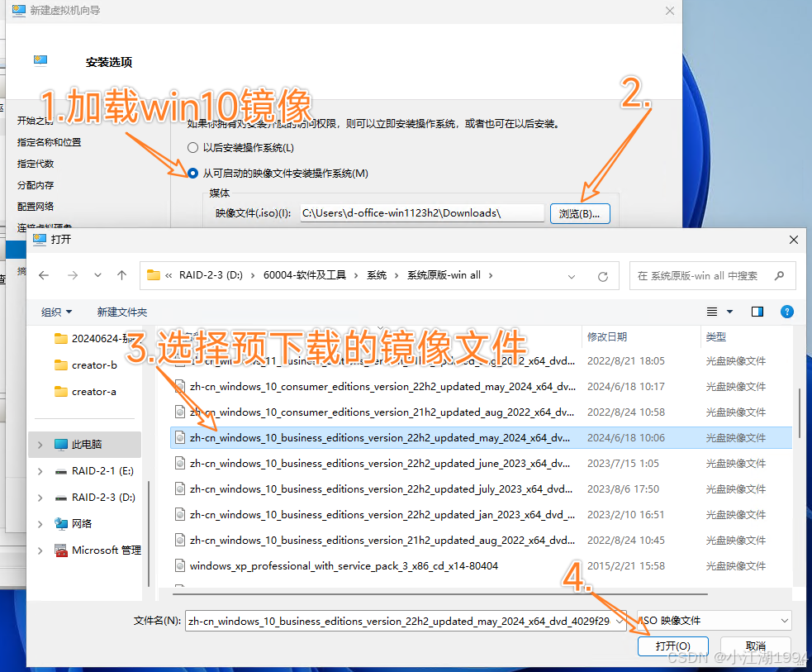The width and height of the screenshot is (812, 672).
Task: Click the Forward arrow in Open dialog
Action: point(73,275)
